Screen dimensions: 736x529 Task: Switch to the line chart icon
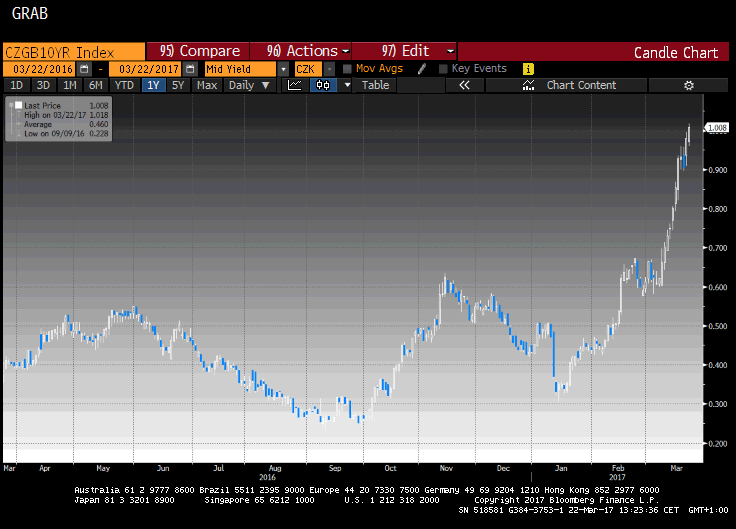click(x=295, y=85)
